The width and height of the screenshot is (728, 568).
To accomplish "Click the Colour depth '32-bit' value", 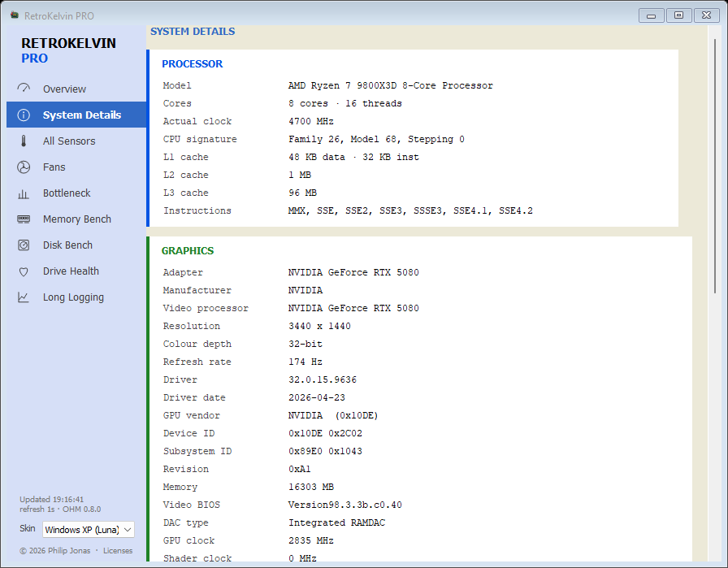I will (305, 344).
